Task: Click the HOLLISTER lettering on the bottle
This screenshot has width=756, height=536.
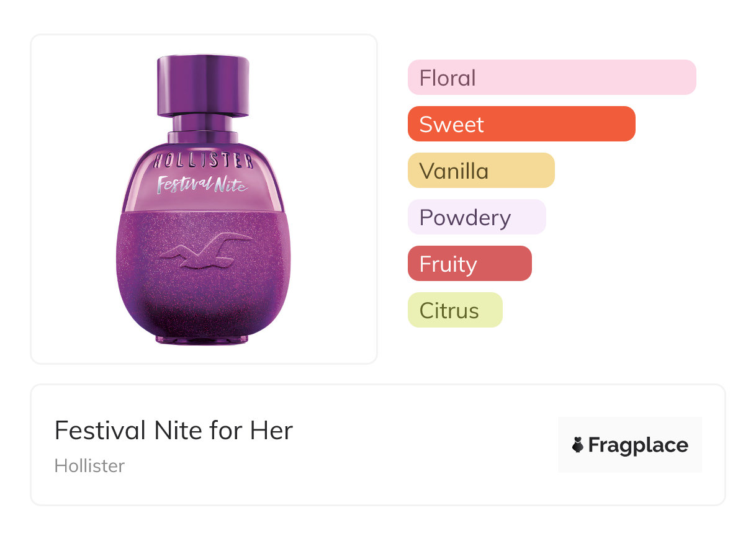Action: [203, 161]
